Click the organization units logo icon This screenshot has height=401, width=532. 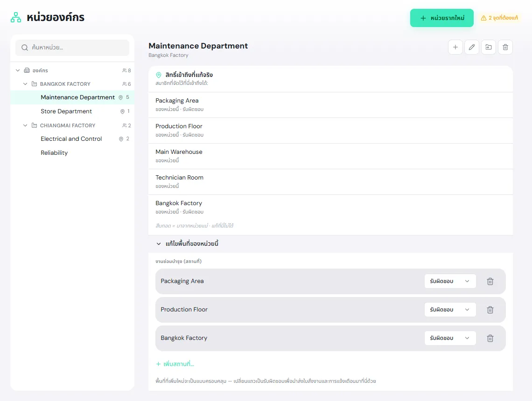pos(15,17)
